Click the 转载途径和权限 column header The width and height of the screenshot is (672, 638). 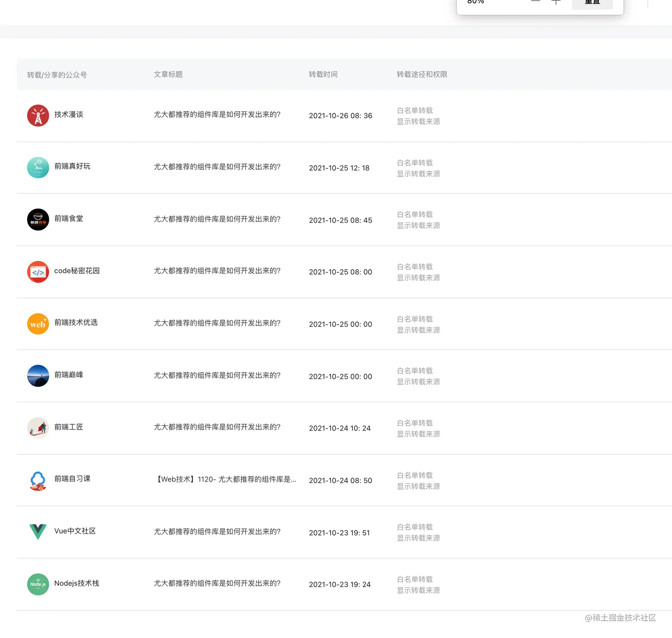(422, 74)
